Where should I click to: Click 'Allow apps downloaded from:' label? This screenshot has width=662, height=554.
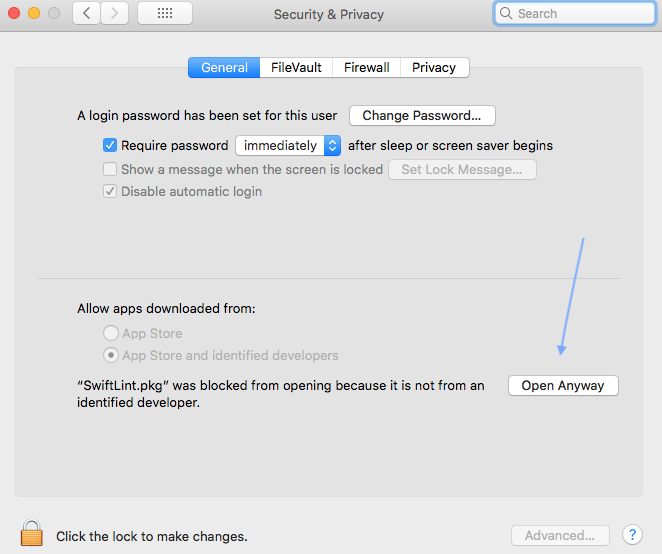166,308
